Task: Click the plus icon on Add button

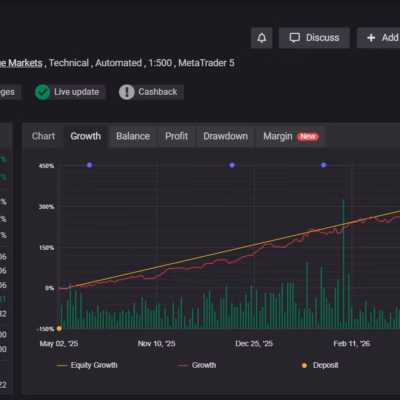Action: tap(371, 38)
